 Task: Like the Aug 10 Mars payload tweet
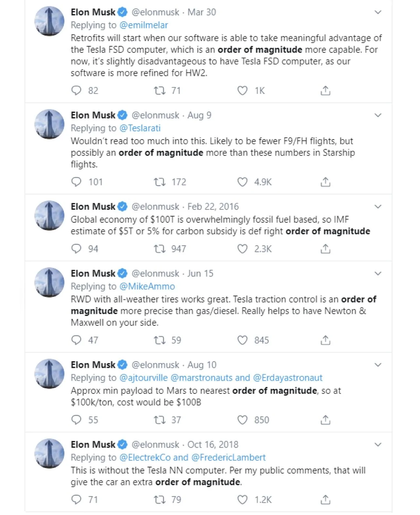[242, 420]
